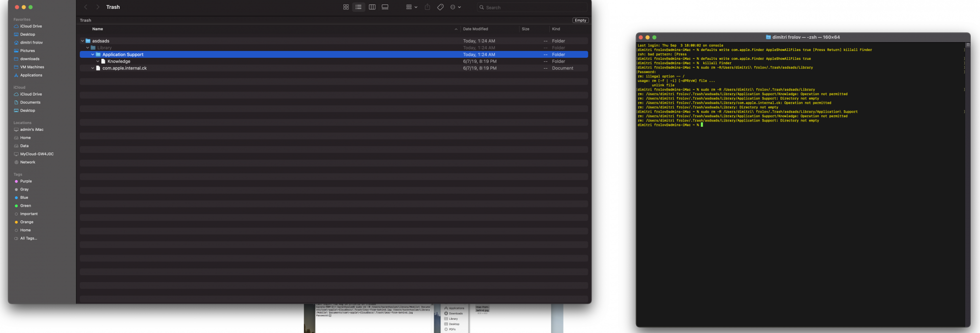Viewport: 980px width, 333px height.
Task: Click the com.apple.internal.ck document icon
Action: click(98, 69)
